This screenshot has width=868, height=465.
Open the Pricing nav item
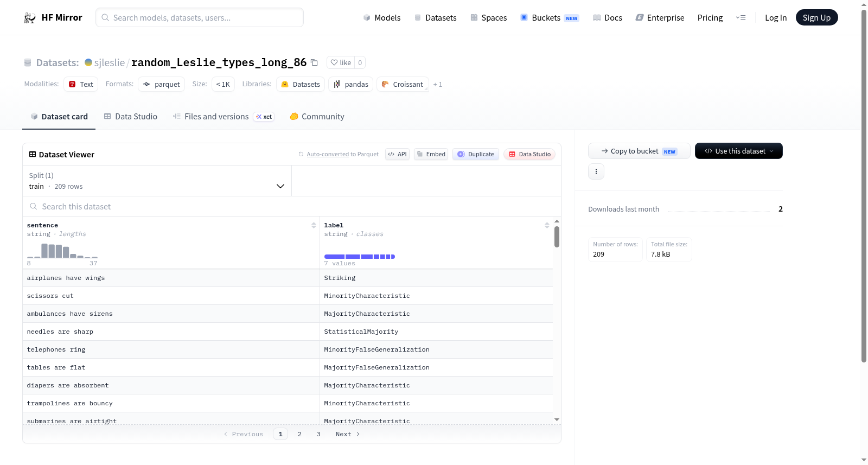710,18
